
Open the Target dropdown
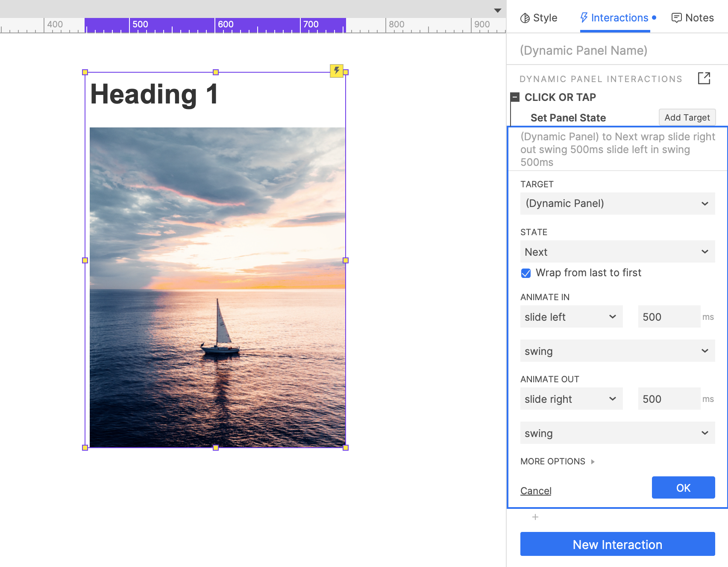pos(617,204)
